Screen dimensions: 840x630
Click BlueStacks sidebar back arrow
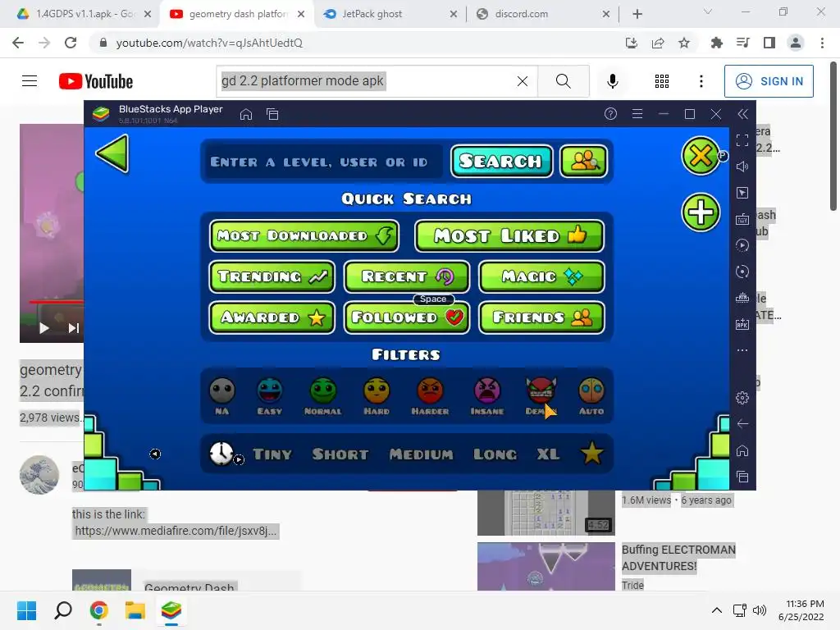742,424
